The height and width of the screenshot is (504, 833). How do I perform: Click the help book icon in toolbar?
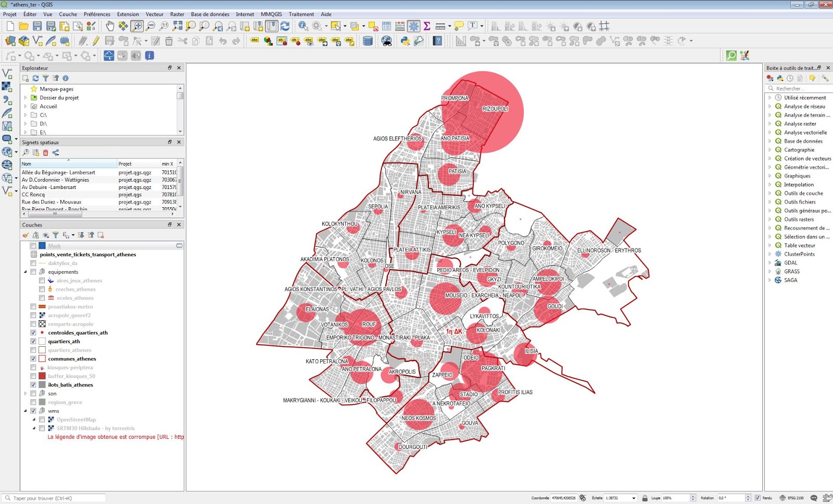pos(437,41)
